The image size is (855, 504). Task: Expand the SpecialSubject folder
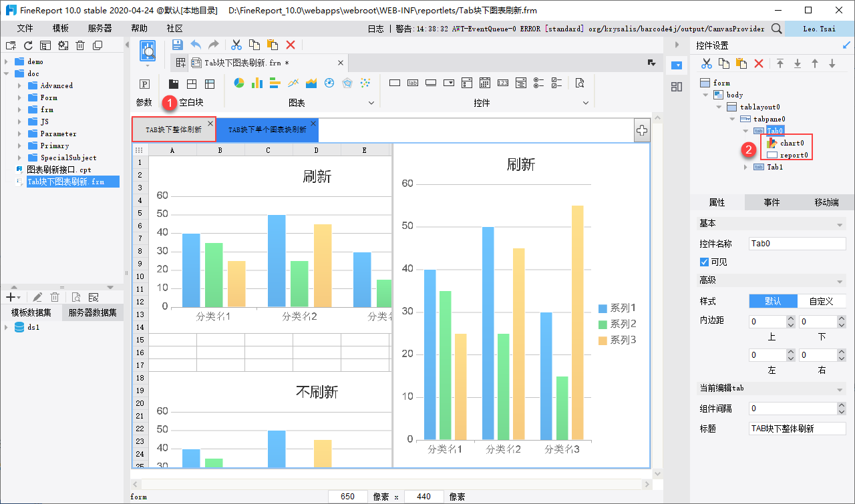[x=19, y=158]
